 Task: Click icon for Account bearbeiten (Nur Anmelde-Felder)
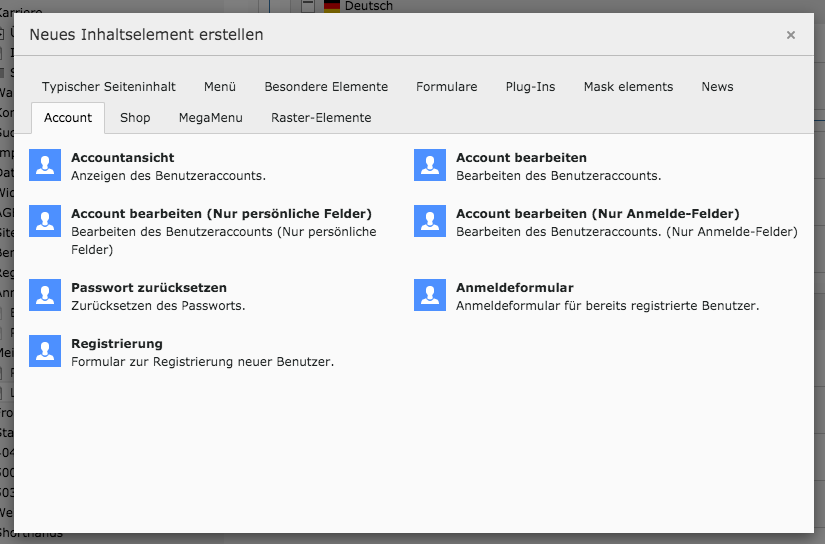(430, 221)
